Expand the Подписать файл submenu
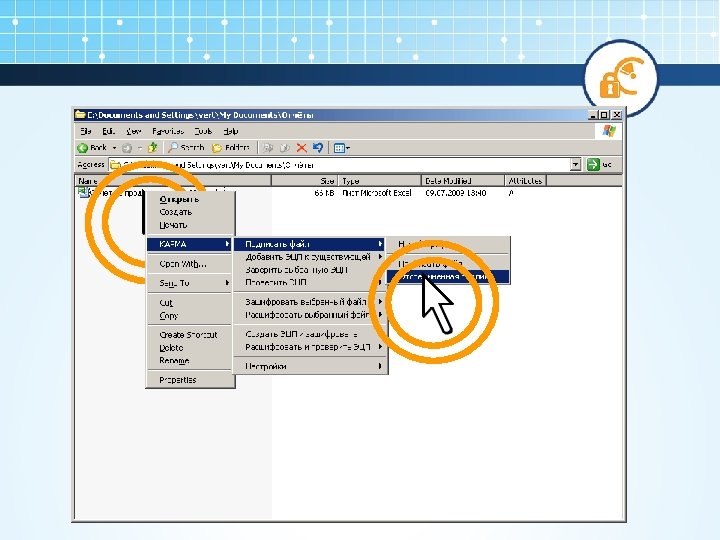 pyautogui.click(x=309, y=244)
